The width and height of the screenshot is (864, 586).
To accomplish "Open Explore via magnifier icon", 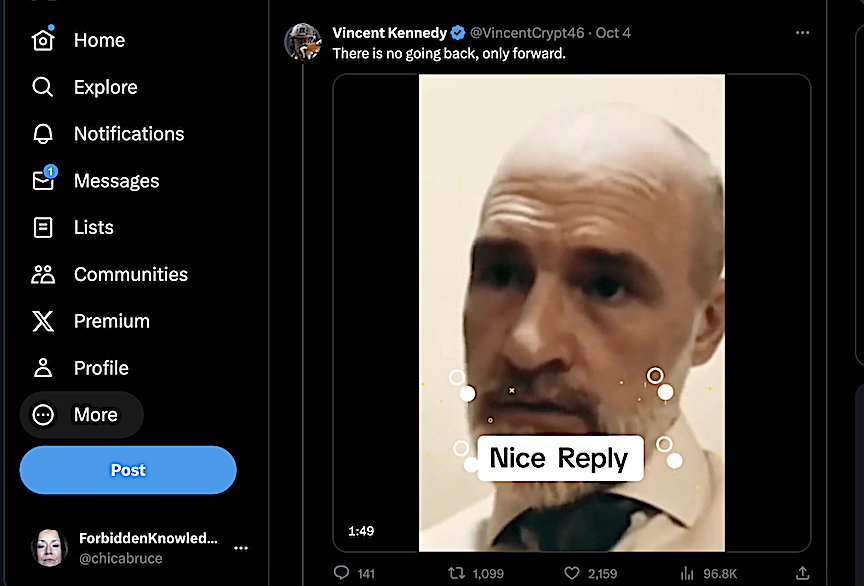I will (x=43, y=87).
